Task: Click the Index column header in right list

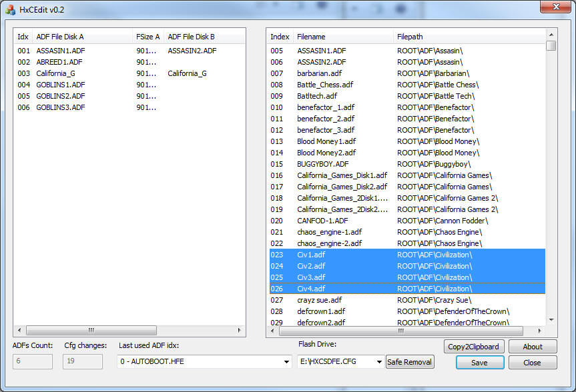Action: click(x=280, y=37)
